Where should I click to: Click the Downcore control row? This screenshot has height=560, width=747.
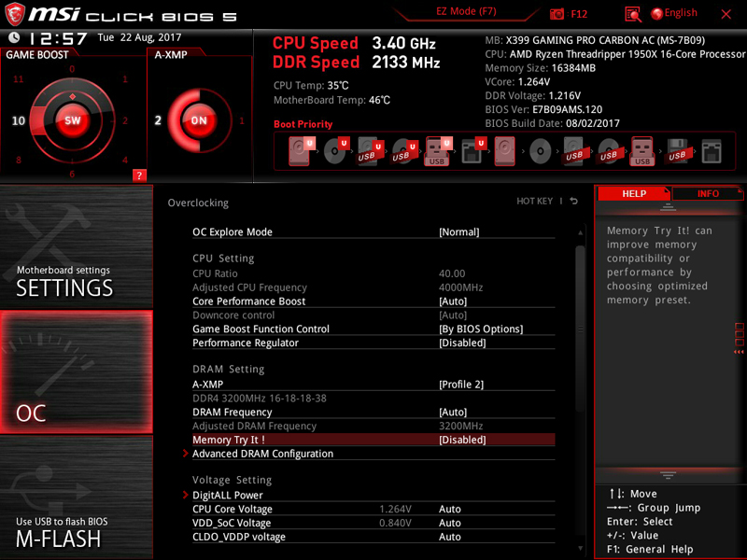point(373,315)
